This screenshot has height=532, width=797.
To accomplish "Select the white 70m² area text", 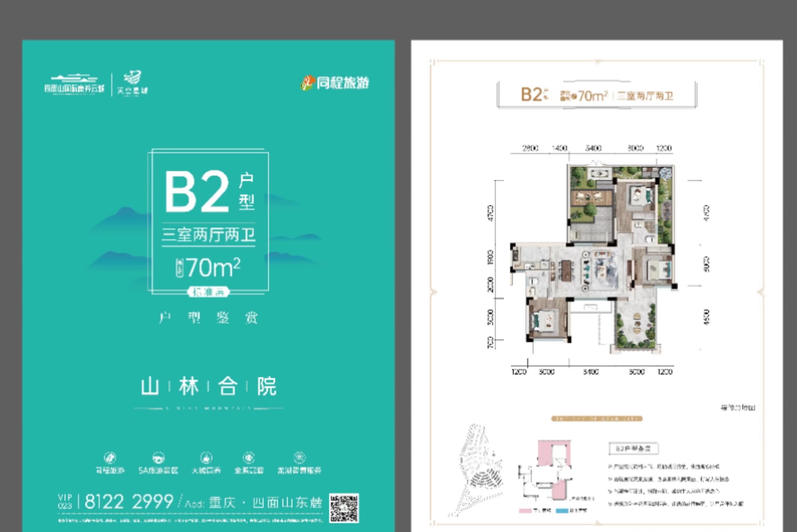I will point(213,268).
